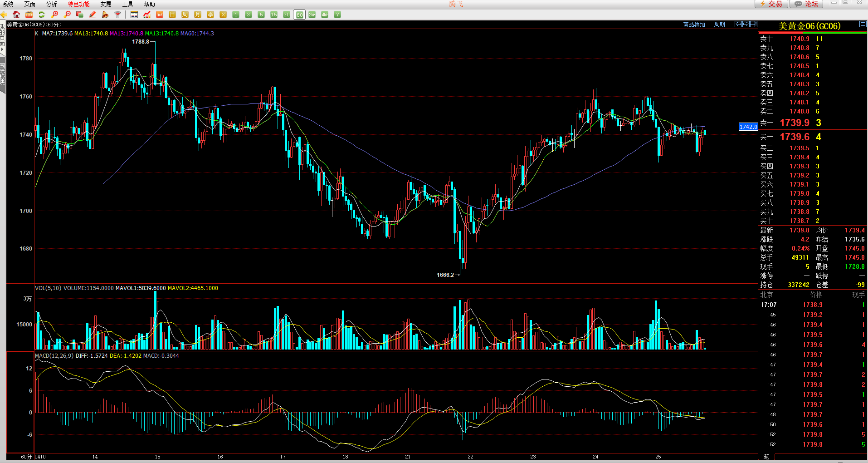Switch to Tick chart view
The width and height of the screenshot is (868, 463).
coord(160,15)
